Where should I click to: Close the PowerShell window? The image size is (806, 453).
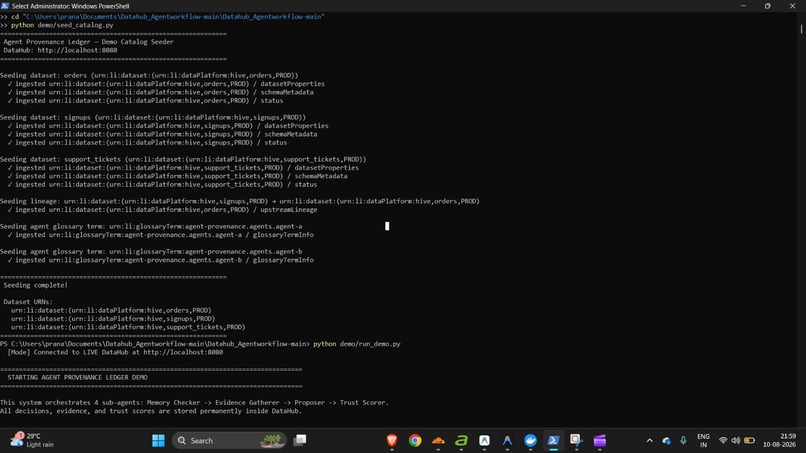792,6
